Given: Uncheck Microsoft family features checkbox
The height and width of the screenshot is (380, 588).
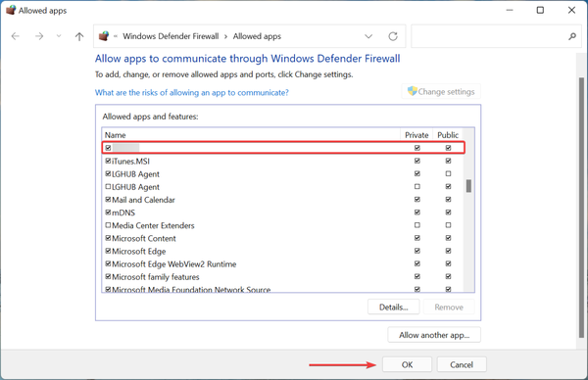Looking at the screenshot, I should pyautogui.click(x=108, y=276).
